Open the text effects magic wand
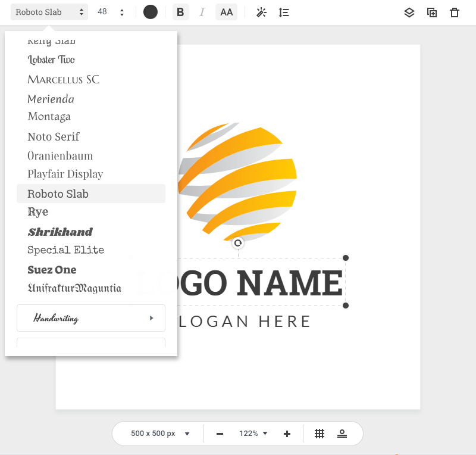Screen dimensions: 476x455 coord(261,13)
